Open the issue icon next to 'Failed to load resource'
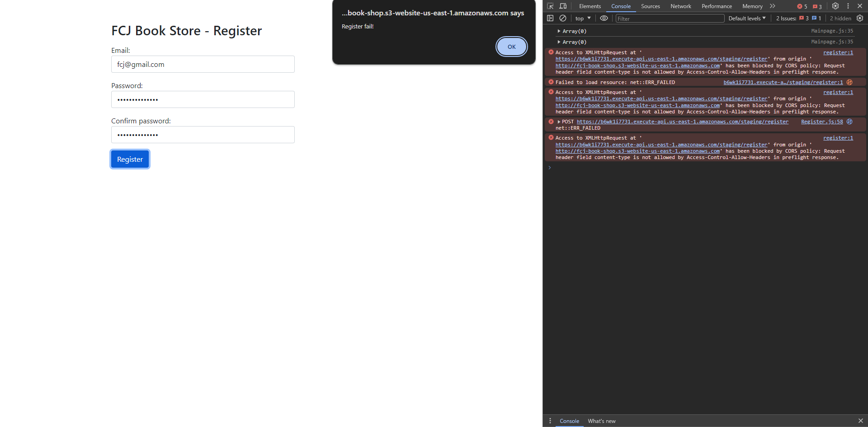 [849, 82]
